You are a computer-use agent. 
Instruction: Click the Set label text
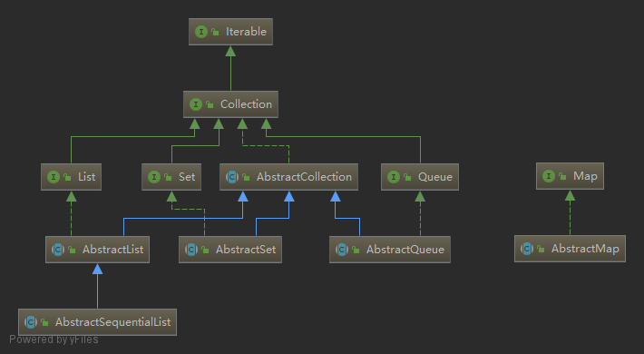point(187,177)
